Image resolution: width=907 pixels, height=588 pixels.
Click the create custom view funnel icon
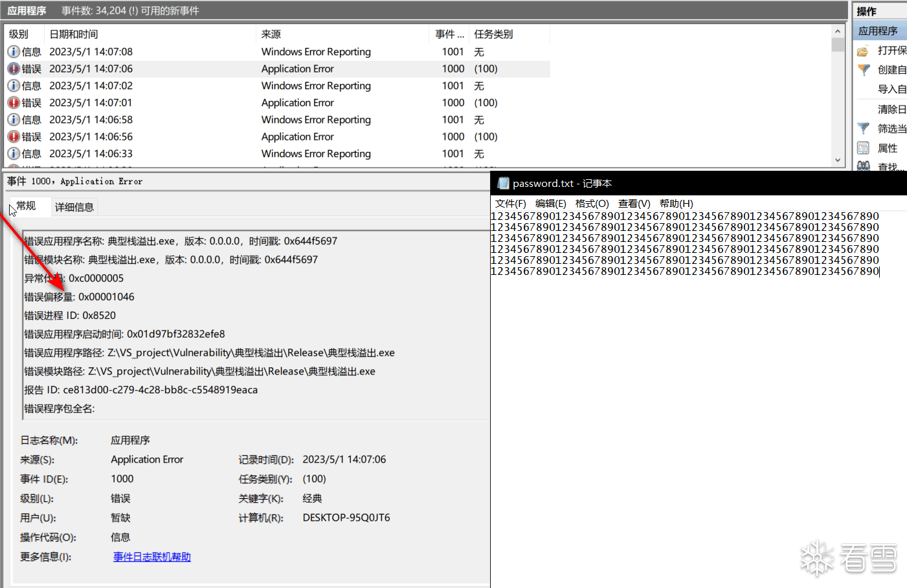coord(863,70)
